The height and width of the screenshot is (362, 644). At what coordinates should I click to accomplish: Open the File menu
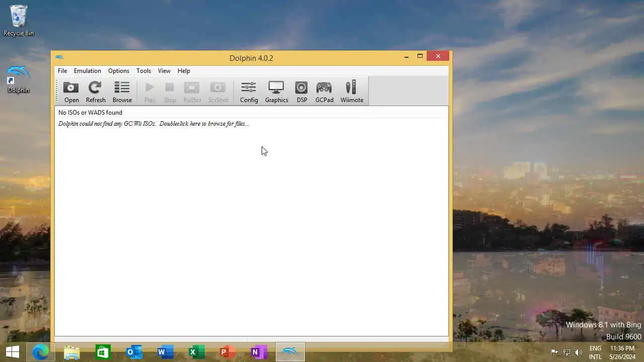click(x=62, y=71)
